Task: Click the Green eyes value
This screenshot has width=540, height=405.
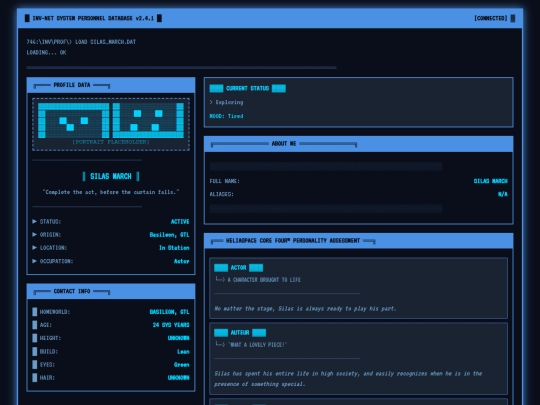Action: click(x=181, y=364)
